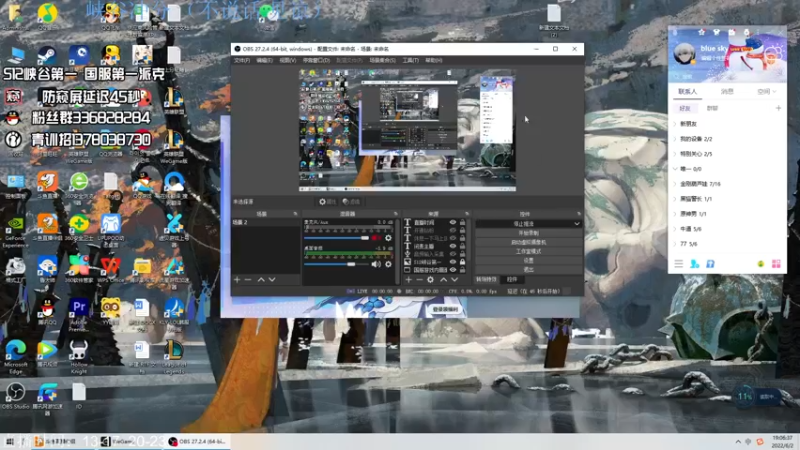Open the Scene Collection menu in OBS
Image resolution: width=800 pixels, height=450 pixels.
point(382,60)
